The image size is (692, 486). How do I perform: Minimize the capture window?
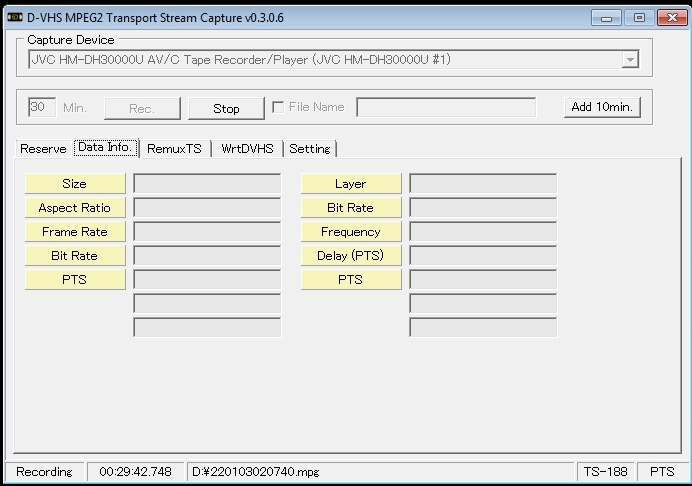pyautogui.click(x=606, y=18)
